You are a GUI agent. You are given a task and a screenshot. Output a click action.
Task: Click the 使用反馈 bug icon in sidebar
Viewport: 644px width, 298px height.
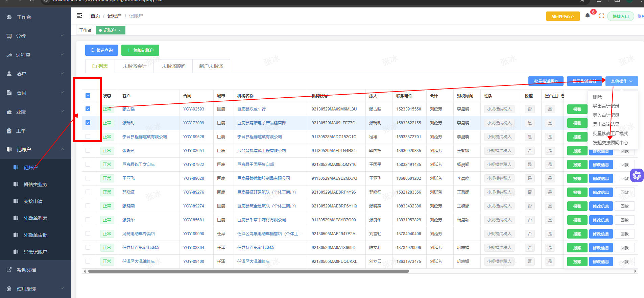[x=9, y=289]
